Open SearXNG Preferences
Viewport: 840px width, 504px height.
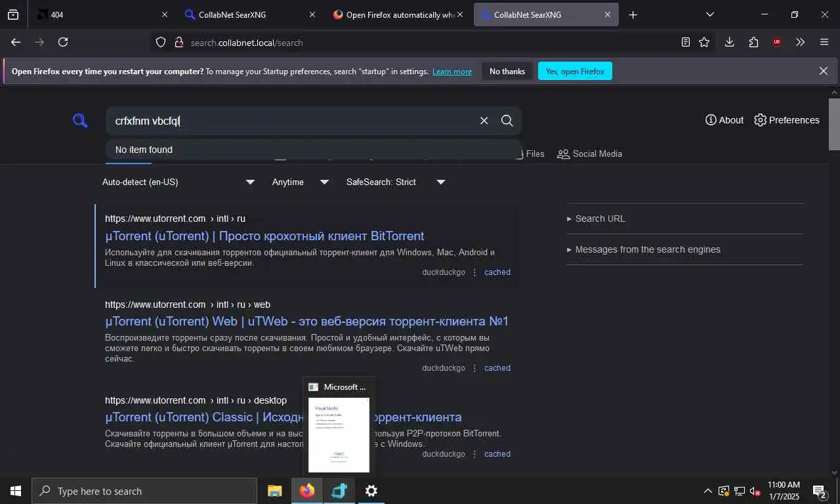tap(787, 120)
